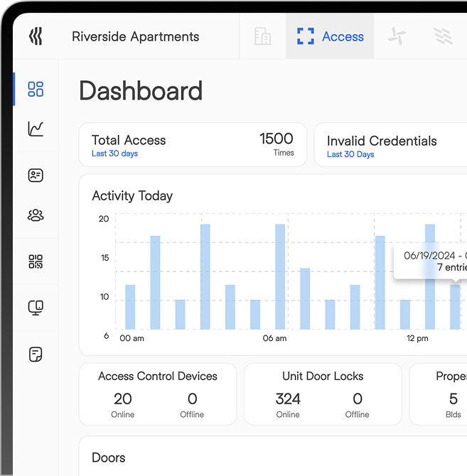
Task: Click 20 Online under Access Control Devices
Action: click(123, 404)
